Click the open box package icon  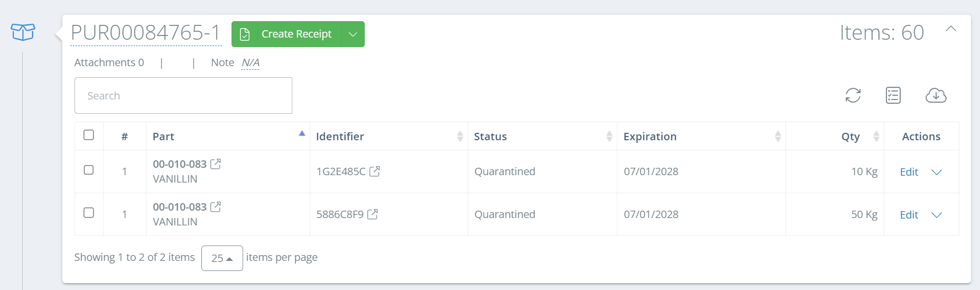23,32
